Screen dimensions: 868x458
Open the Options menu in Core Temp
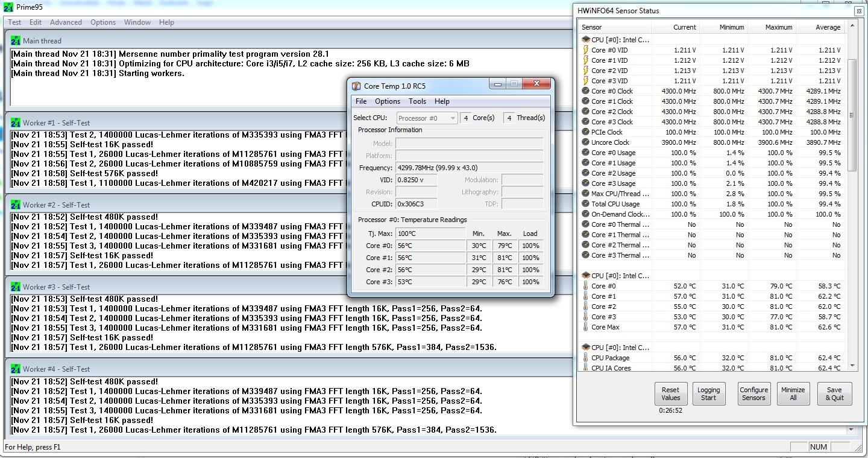tap(388, 101)
